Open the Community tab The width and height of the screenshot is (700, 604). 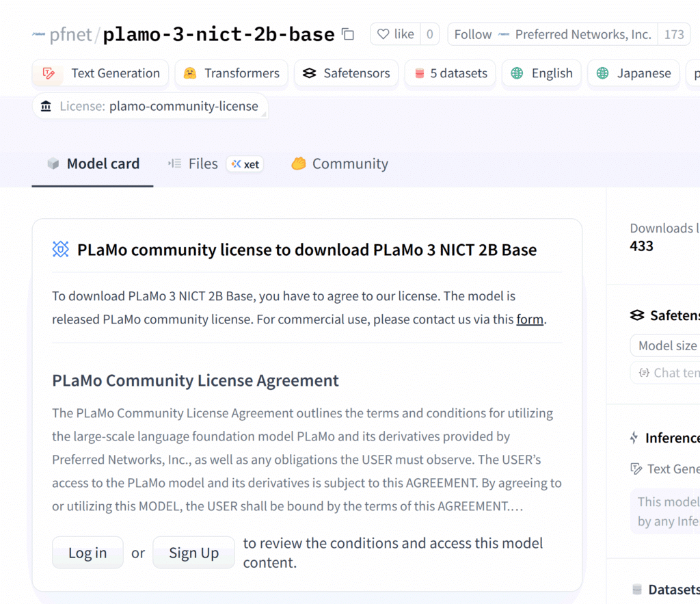[x=340, y=164]
